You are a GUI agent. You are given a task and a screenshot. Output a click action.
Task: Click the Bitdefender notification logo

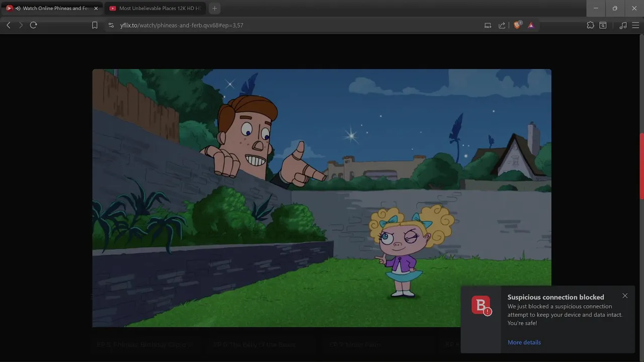tap(481, 306)
